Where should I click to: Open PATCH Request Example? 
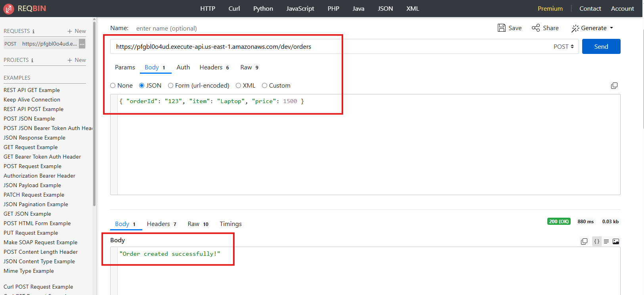(x=34, y=195)
